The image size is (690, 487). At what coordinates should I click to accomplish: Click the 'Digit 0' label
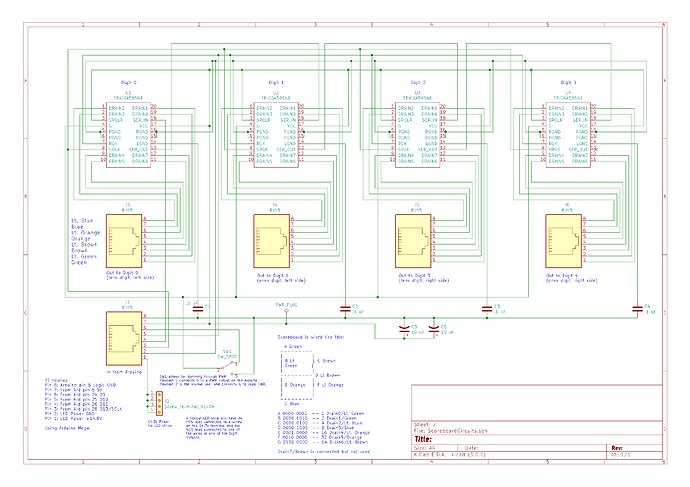(128, 82)
